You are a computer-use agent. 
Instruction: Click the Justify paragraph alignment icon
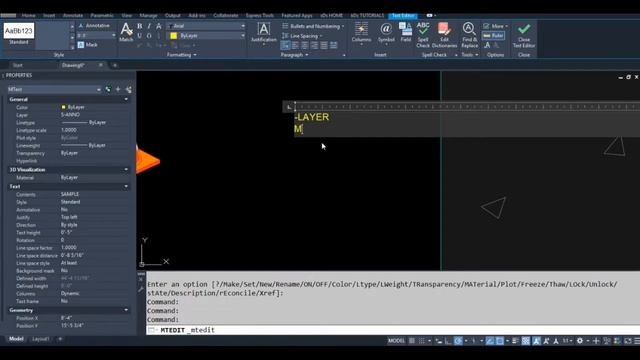324,45
